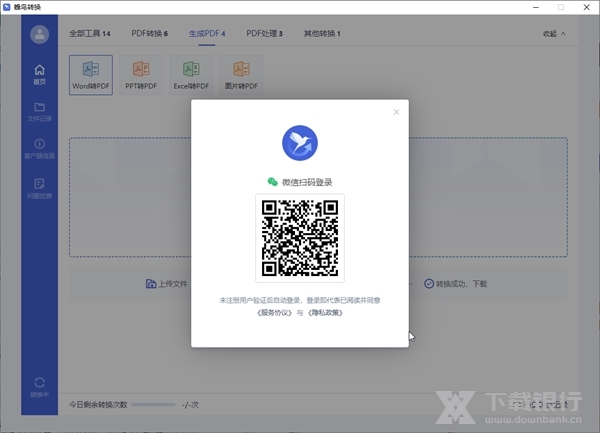Select the PPT转PDF tool
Screen dimensions: 600x433
coord(141,73)
